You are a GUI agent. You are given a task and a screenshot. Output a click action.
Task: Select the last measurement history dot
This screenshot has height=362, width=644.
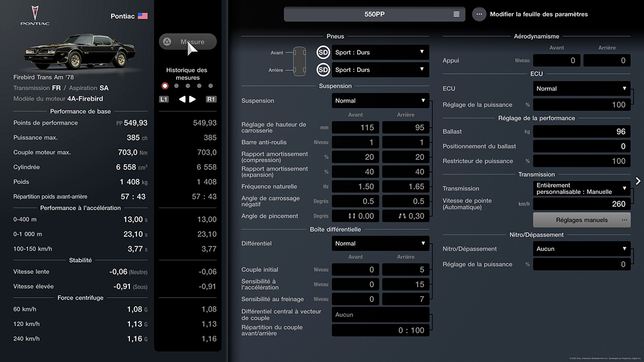(210, 86)
